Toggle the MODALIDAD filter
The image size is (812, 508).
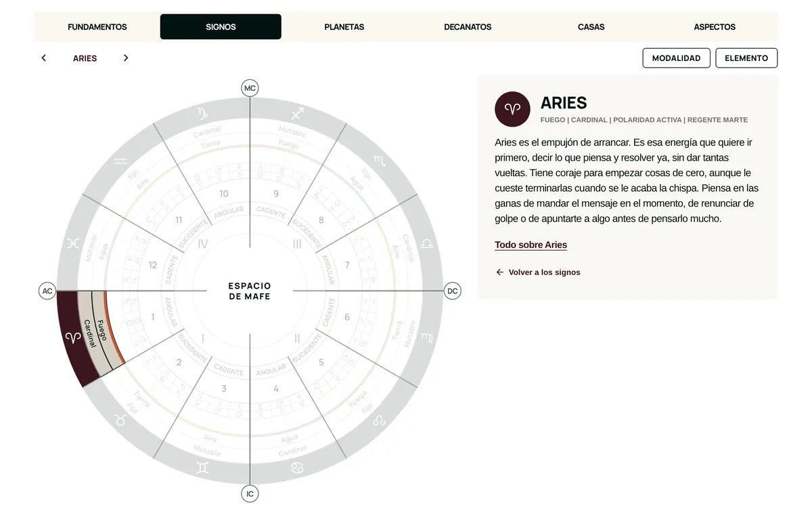coord(676,58)
